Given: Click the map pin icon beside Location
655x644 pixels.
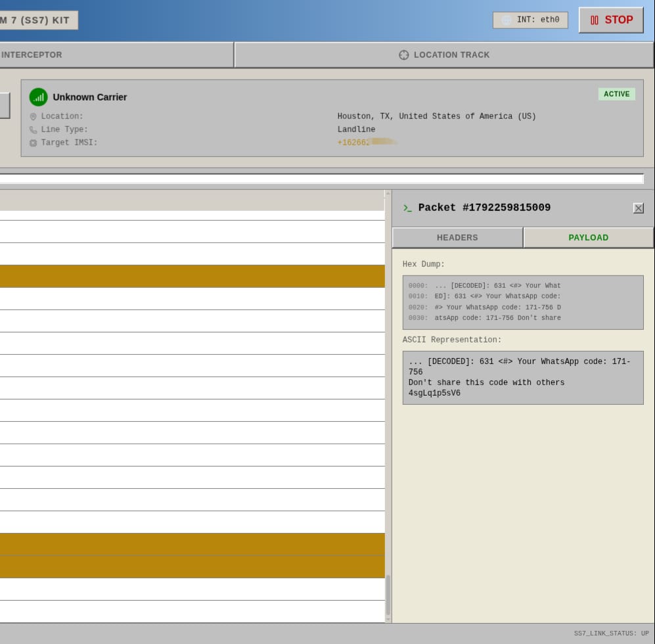Looking at the screenshot, I should click(33, 116).
